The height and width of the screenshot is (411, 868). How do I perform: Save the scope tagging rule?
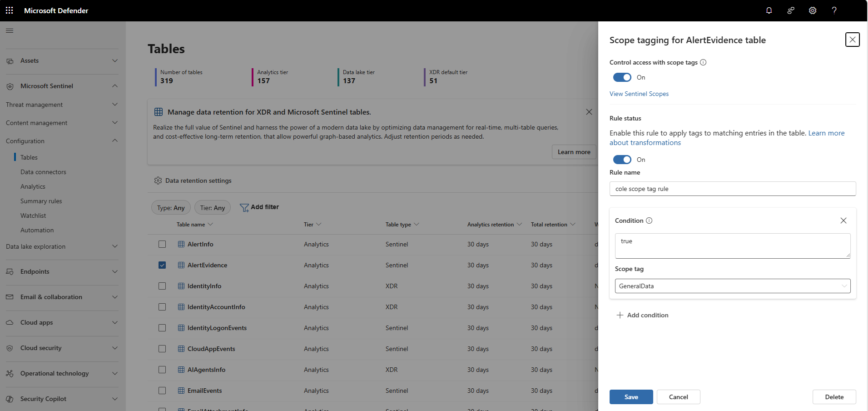pyautogui.click(x=631, y=396)
